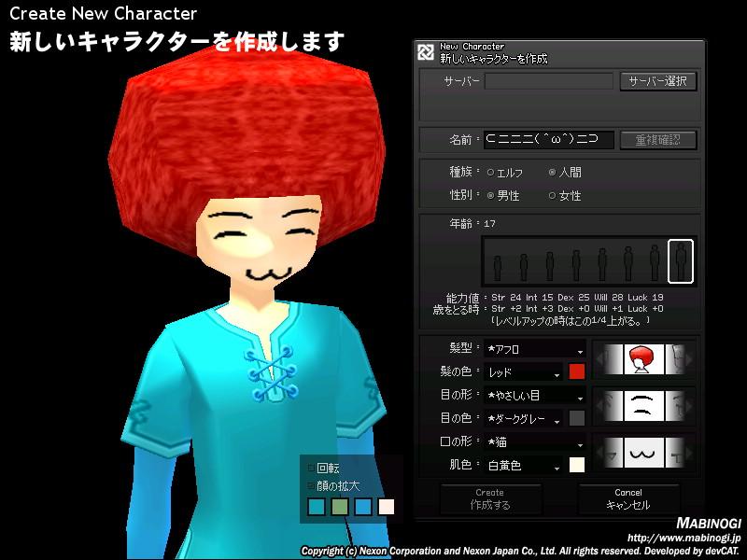Toggle the face zoom (顔の拡大) checkbox

tap(311, 485)
